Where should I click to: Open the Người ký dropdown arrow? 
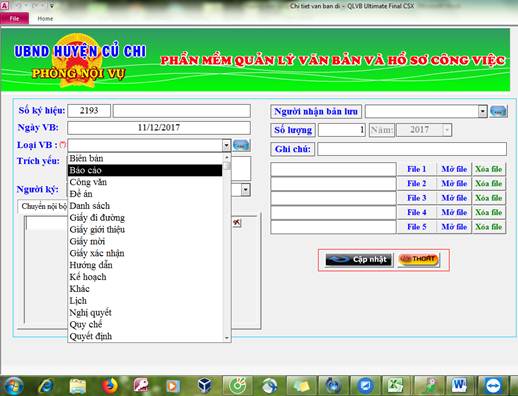coord(246,190)
